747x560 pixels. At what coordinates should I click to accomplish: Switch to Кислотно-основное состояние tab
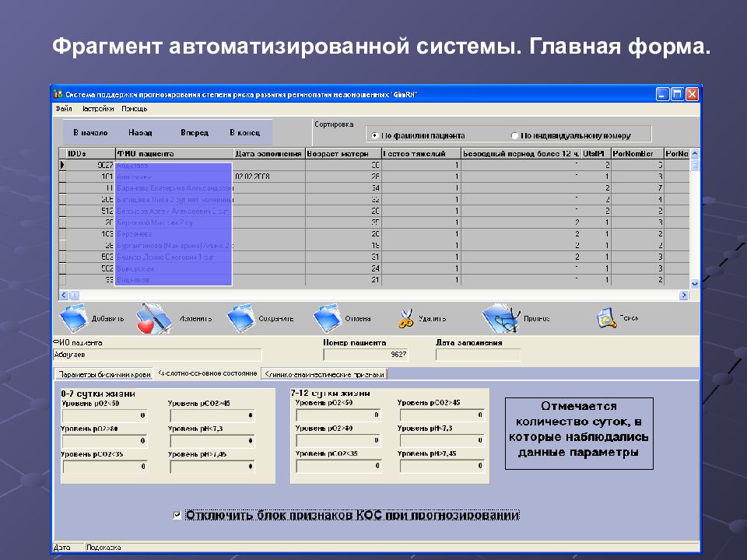coord(207,373)
